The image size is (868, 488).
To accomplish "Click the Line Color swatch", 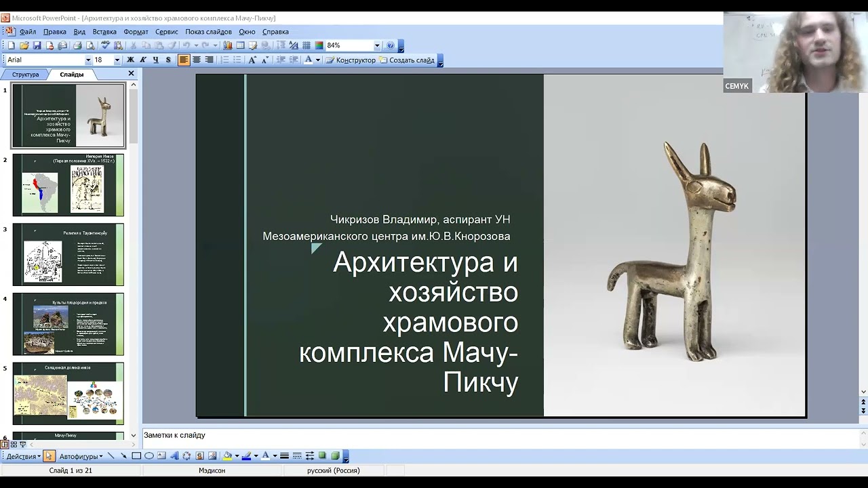I will pos(246,456).
